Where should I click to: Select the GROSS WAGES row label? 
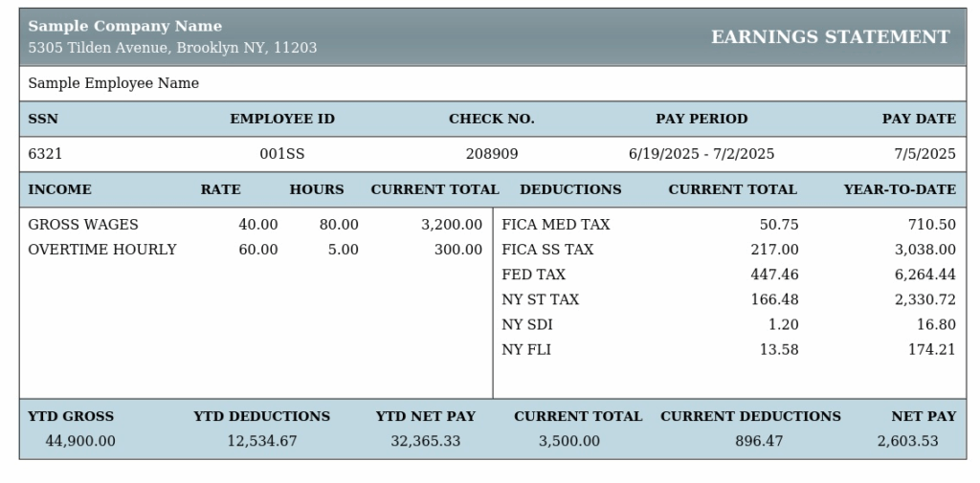click(x=83, y=225)
